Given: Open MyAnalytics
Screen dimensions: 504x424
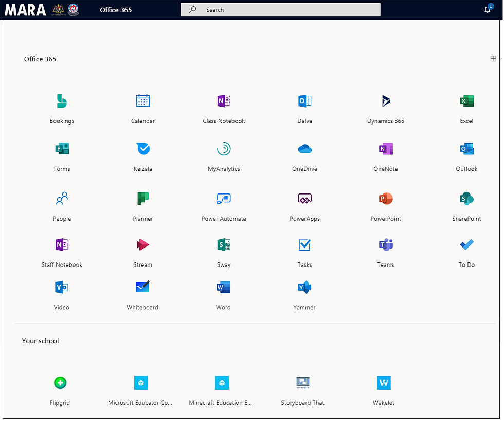Looking at the screenshot, I should click(224, 156).
